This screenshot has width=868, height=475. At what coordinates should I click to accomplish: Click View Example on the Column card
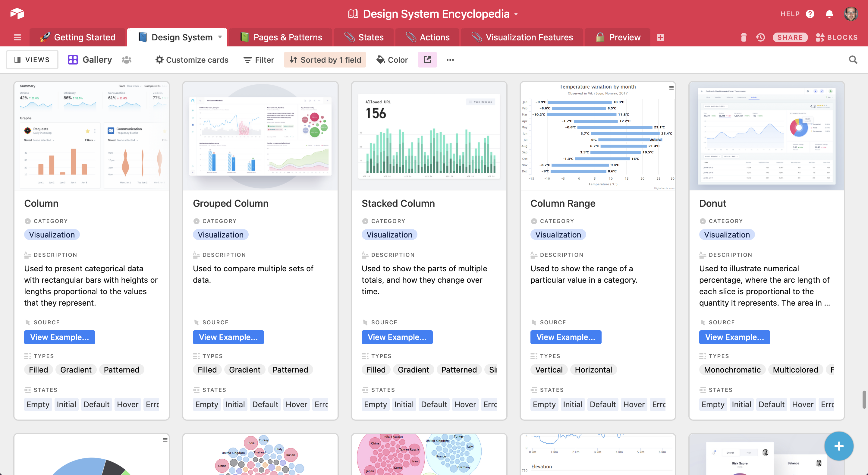point(59,337)
